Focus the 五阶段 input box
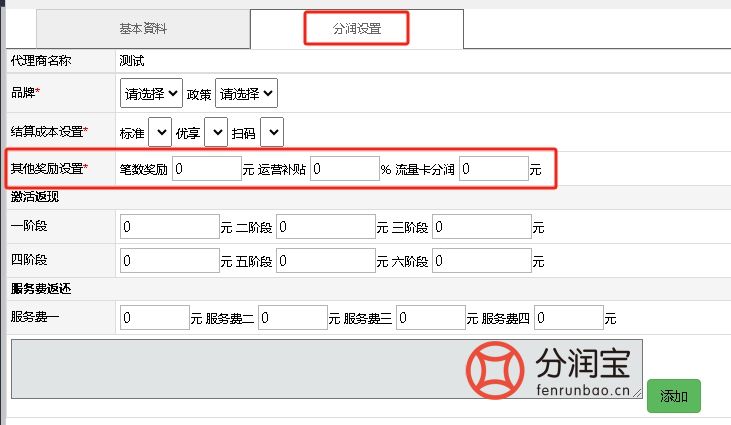731x425 pixels. 325,261
